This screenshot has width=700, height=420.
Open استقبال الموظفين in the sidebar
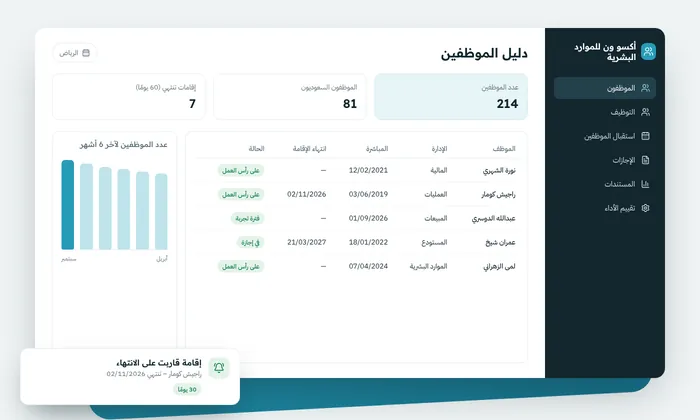tap(604, 136)
